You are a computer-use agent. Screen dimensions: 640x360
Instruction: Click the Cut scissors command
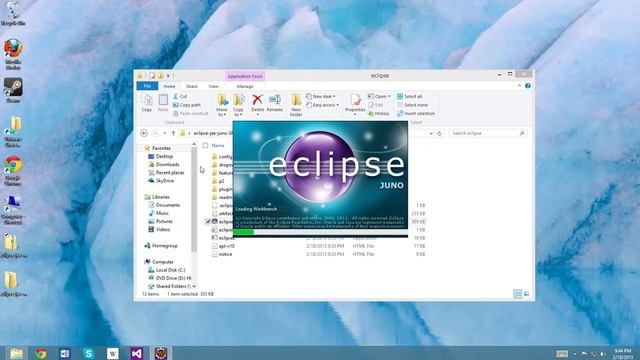pyautogui.click(x=180, y=96)
